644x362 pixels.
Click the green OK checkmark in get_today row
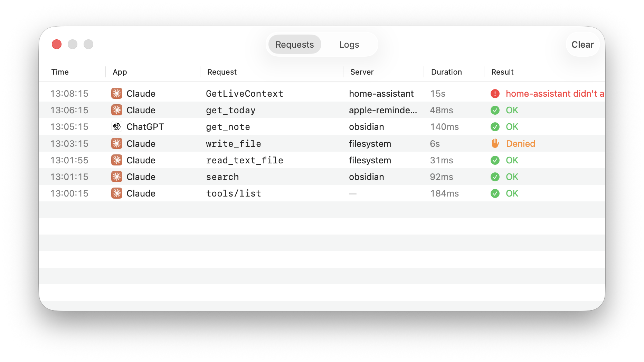coord(495,110)
